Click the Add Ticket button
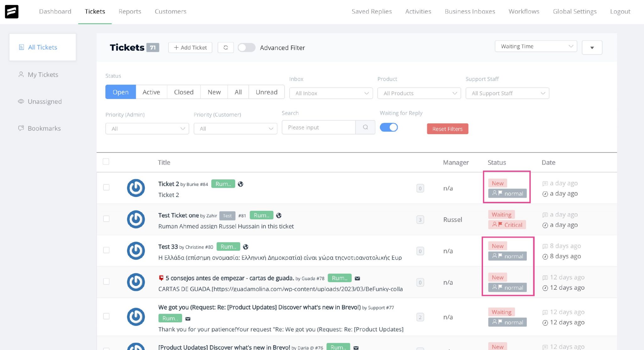Screen dimensions: 644x350 click(x=190, y=47)
